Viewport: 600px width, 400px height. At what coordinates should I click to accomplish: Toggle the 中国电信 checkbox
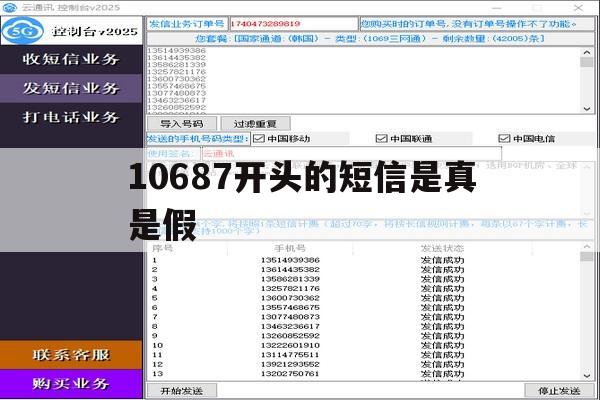(x=504, y=139)
